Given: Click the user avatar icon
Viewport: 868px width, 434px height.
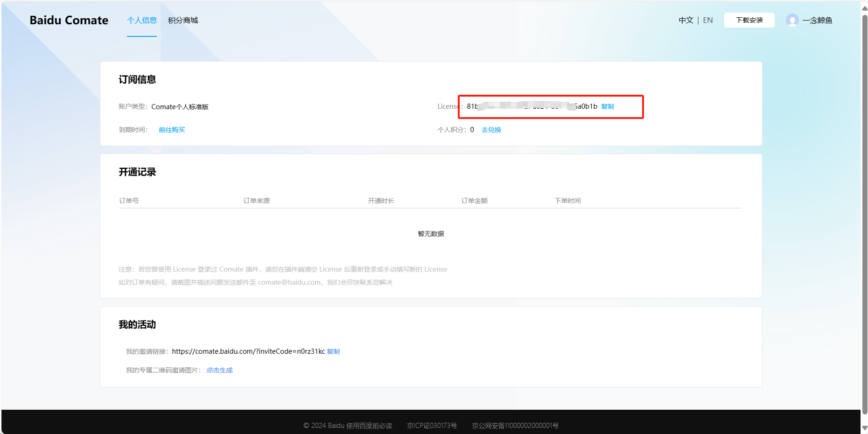Looking at the screenshot, I should click(792, 20).
